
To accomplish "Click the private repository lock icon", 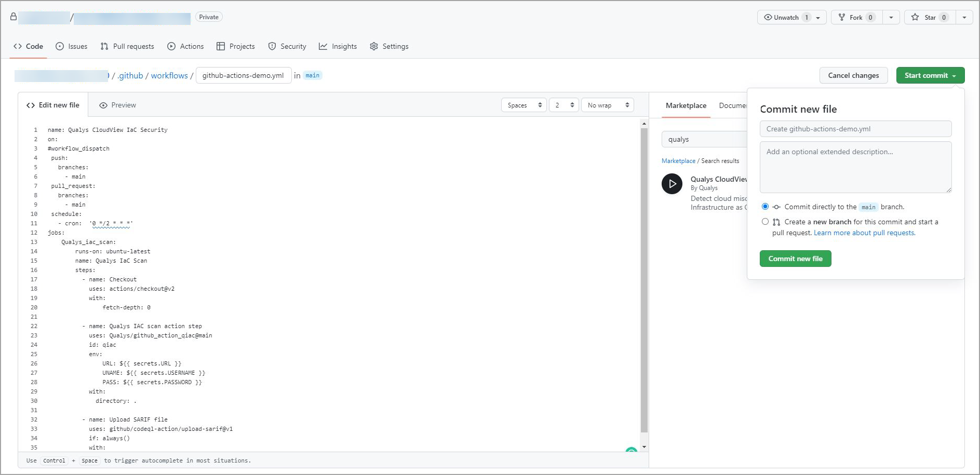I will (14, 17).
